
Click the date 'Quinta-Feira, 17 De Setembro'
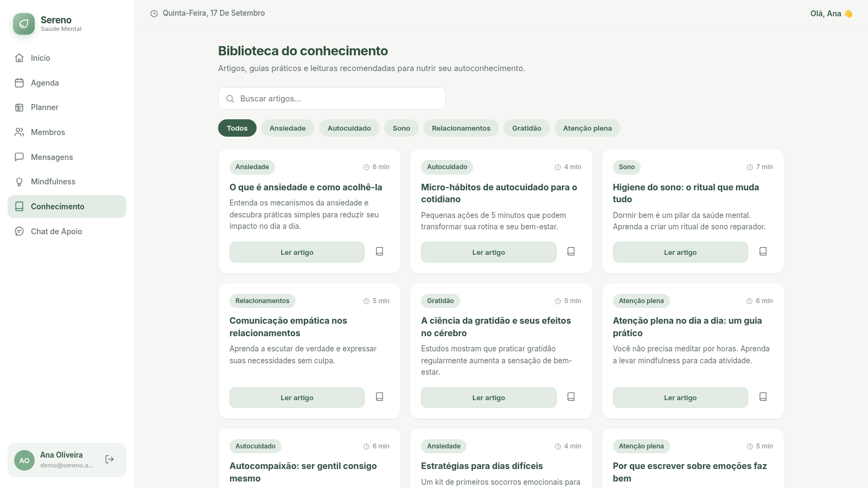[x=214, y=13]
